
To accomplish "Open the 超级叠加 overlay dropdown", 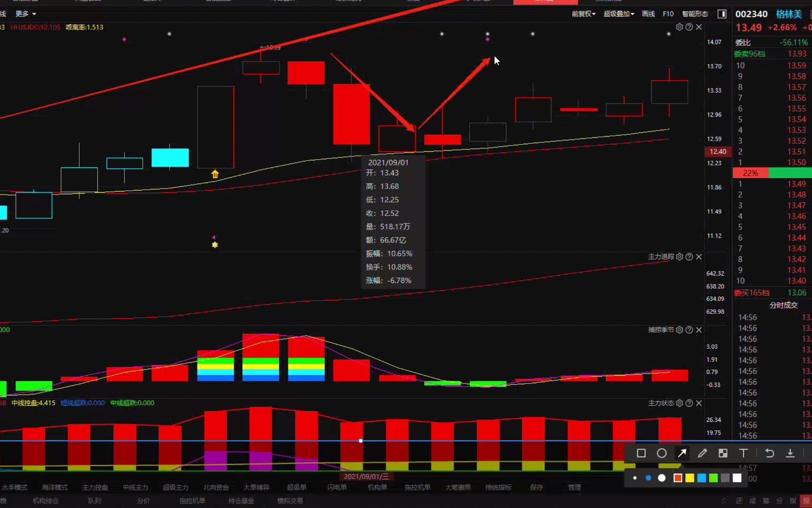I will (619, 14).
